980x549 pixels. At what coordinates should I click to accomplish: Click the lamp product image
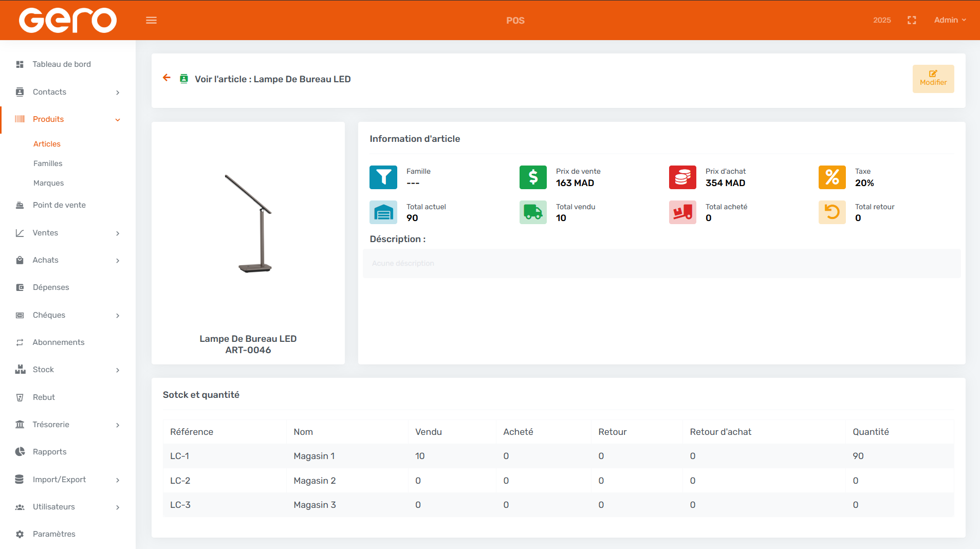[x=249, y=224]
